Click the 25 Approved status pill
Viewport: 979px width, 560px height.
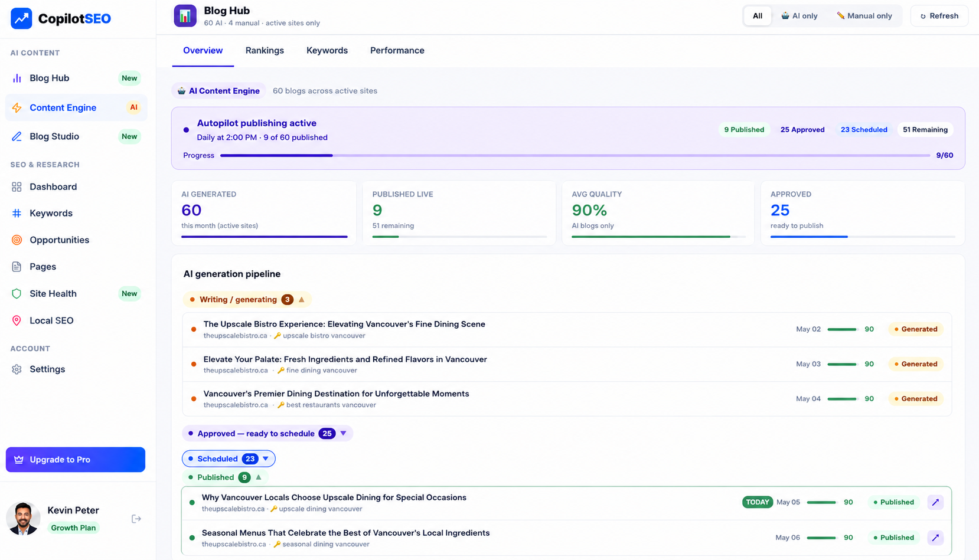(802, 130)
